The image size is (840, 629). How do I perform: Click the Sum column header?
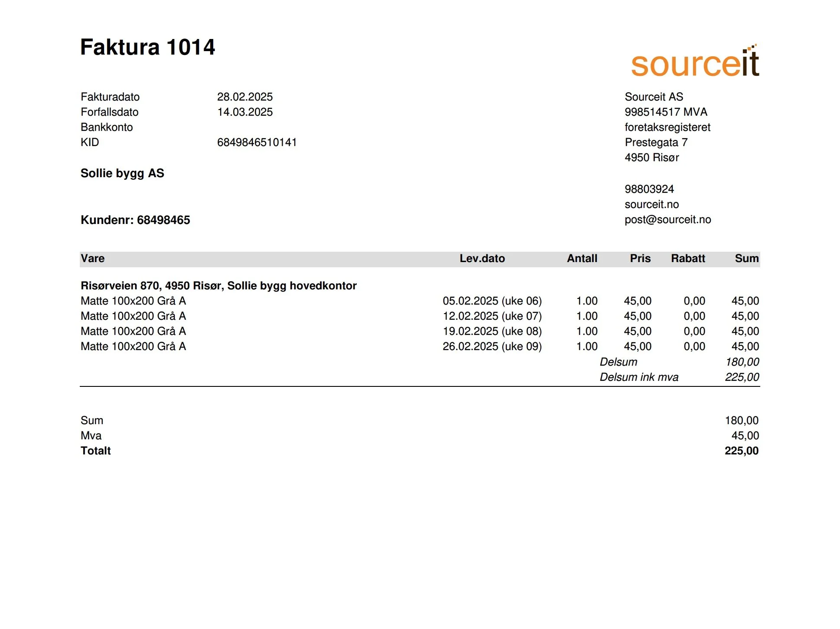[746, 259]
